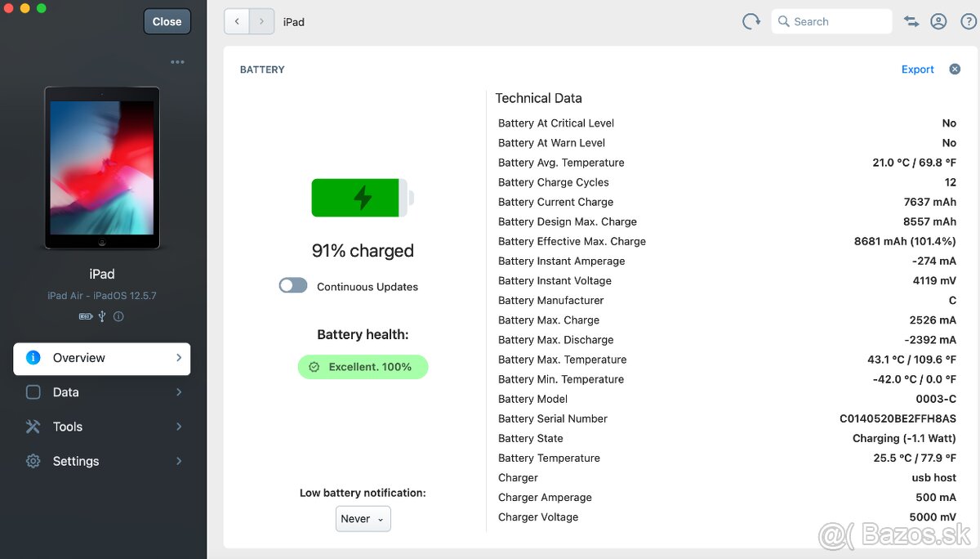Image resolution: width=980 pixels, height=559 pixels.
Task: Open the user account icon
Action: 938,22
